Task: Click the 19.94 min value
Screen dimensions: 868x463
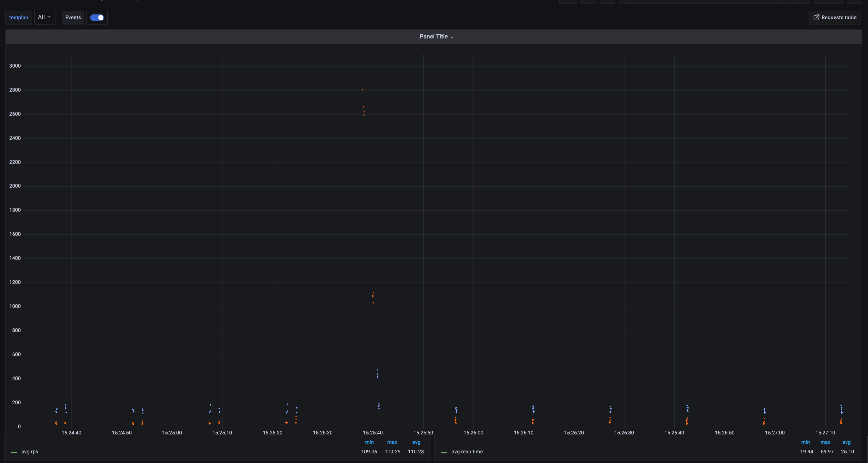Action: coord(807,452)
